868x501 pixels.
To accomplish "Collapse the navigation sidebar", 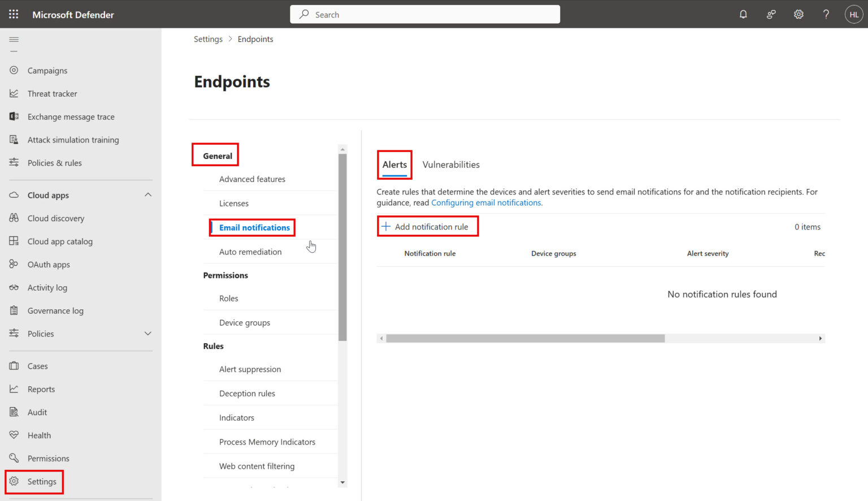I will tap(14, 40).
